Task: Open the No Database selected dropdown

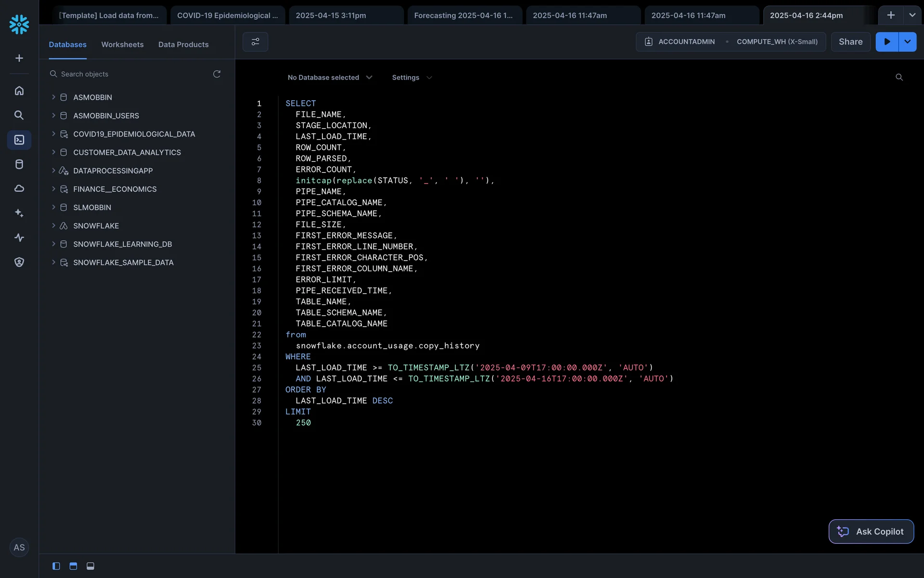Action: (x=330, y=78)
